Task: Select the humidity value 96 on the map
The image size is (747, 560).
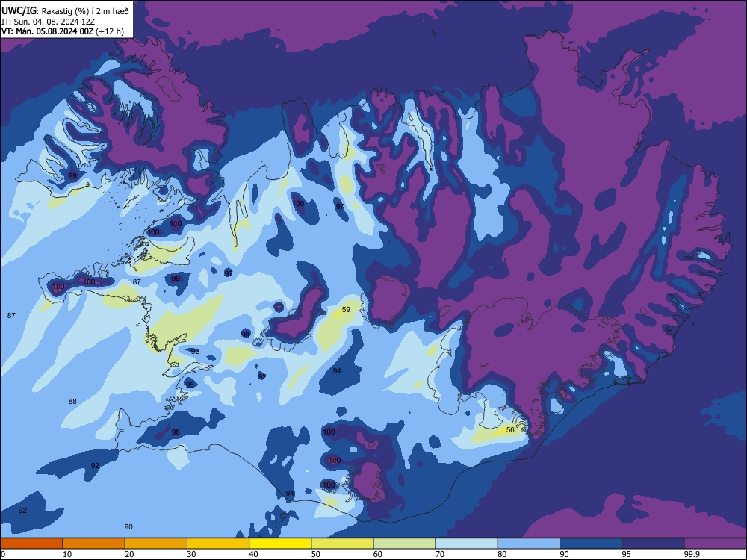Action: coord(176,432)
